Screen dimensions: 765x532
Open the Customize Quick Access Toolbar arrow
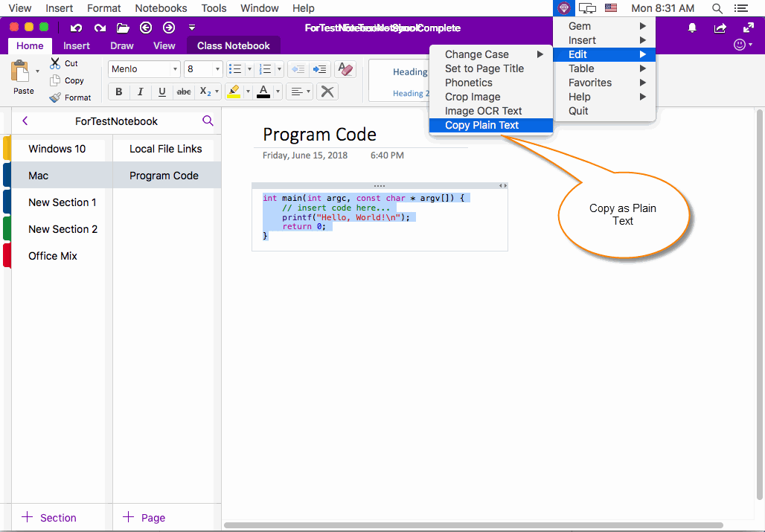[x=192, y=28]
